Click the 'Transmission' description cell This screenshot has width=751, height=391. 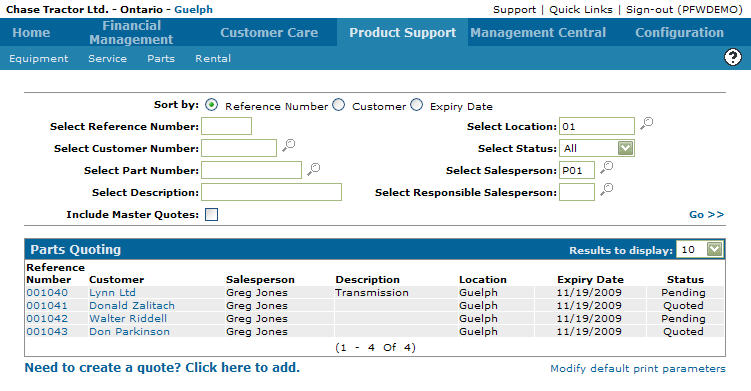click(x=372, y=292)
